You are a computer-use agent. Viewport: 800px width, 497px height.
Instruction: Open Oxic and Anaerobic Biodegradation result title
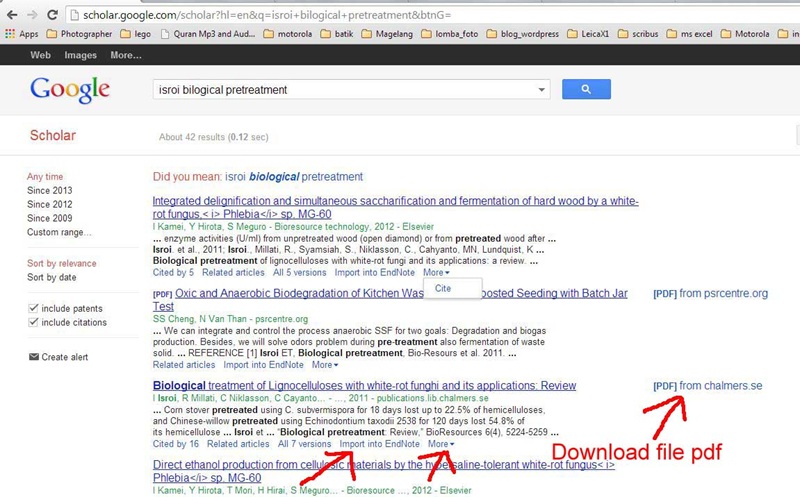pyautogui.click(x=390, y=300)
